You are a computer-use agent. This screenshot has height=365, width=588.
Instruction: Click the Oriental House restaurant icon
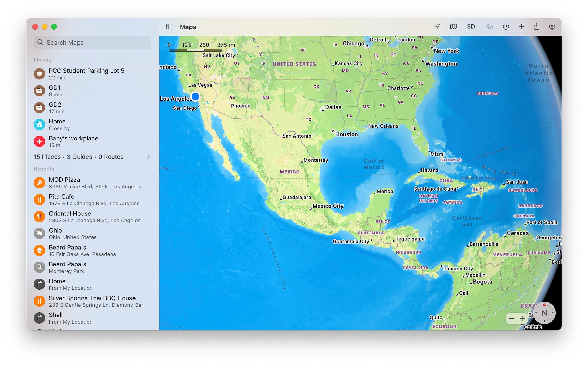pyautogui.click(x=39, y=217)
